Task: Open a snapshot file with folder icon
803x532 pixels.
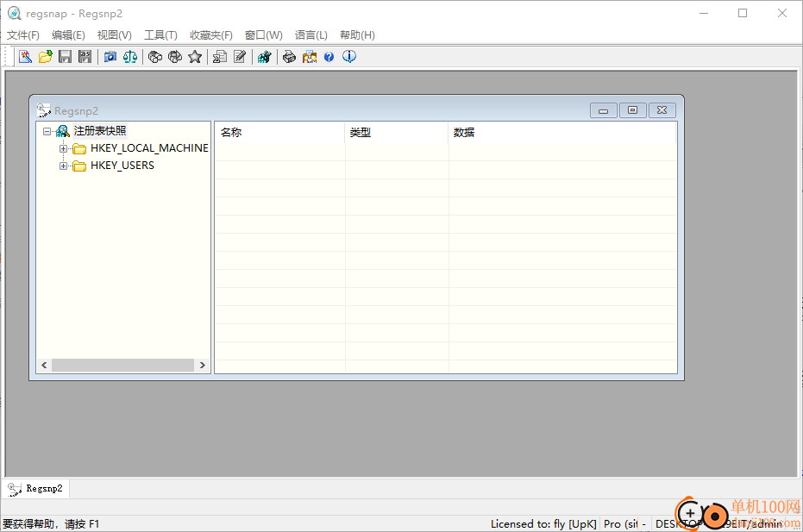Action: point(45,57)
